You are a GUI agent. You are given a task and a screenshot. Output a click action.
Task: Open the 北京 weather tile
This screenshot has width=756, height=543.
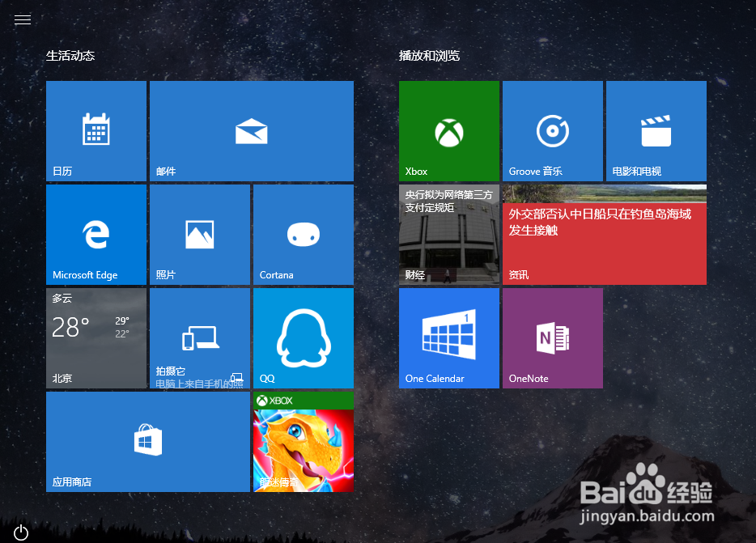pyautogui.click(x=96, y=338)
